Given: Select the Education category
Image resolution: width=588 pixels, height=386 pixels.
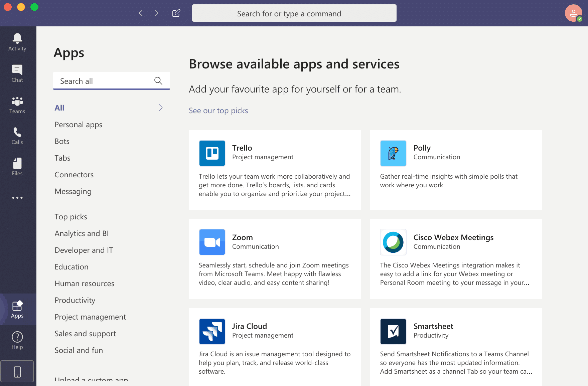Looking at the screenshot, I should click(x=71, y=266).
